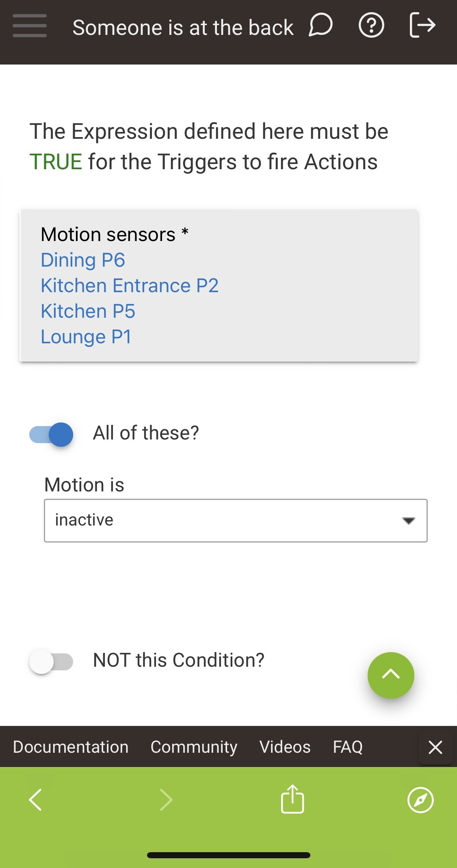Open the Documentation footer link
Screen dimensions: 457x868
[71, 747]
